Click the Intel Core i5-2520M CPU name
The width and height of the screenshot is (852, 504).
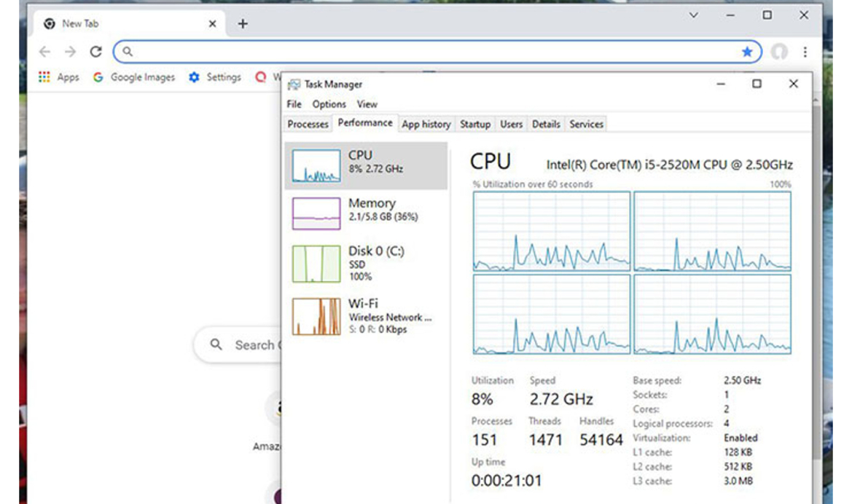(669, 165)
